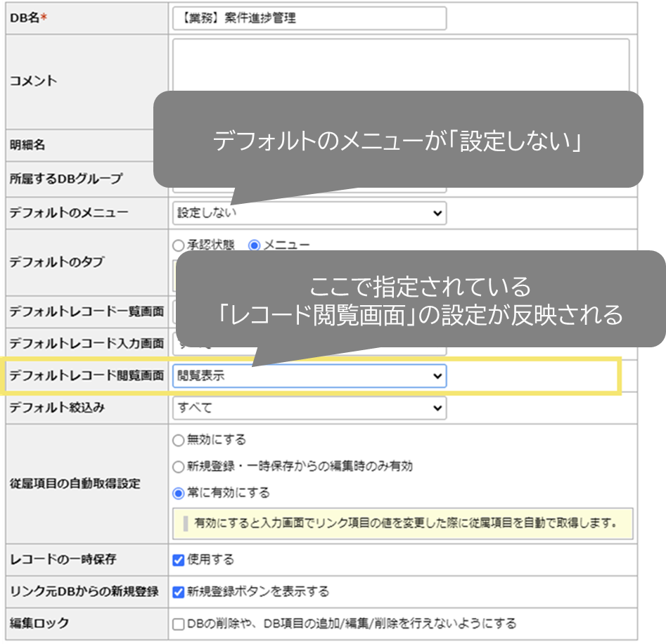The height and width of the screenshot is (644, 666).
Task: Click the DB名 input containing 【業務】案件進捗管理
Action: 309,18
